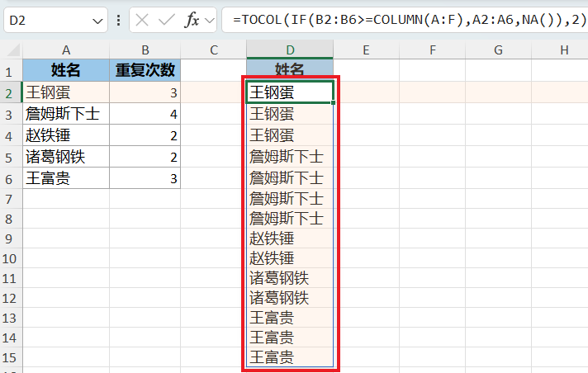The height and width of the screenshot is (373, 588).
Task: Click cell A2 containing 王钢蛋
Action: pyautogui.click(x=66, y=92)
